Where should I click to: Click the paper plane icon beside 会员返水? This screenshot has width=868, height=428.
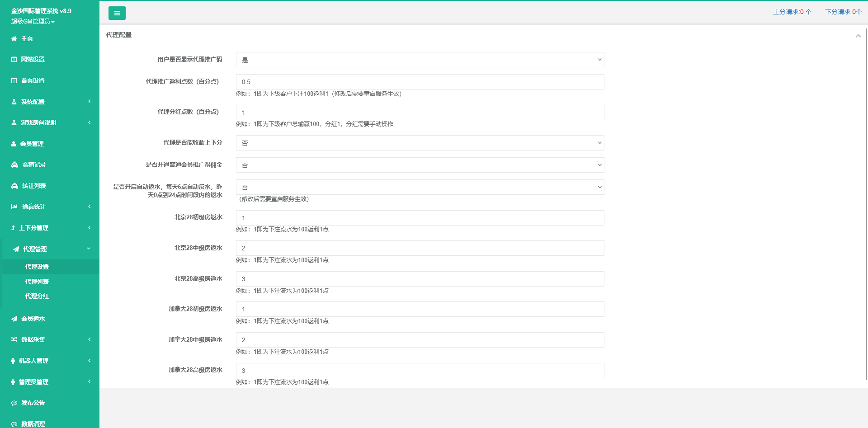click(14, 319)
